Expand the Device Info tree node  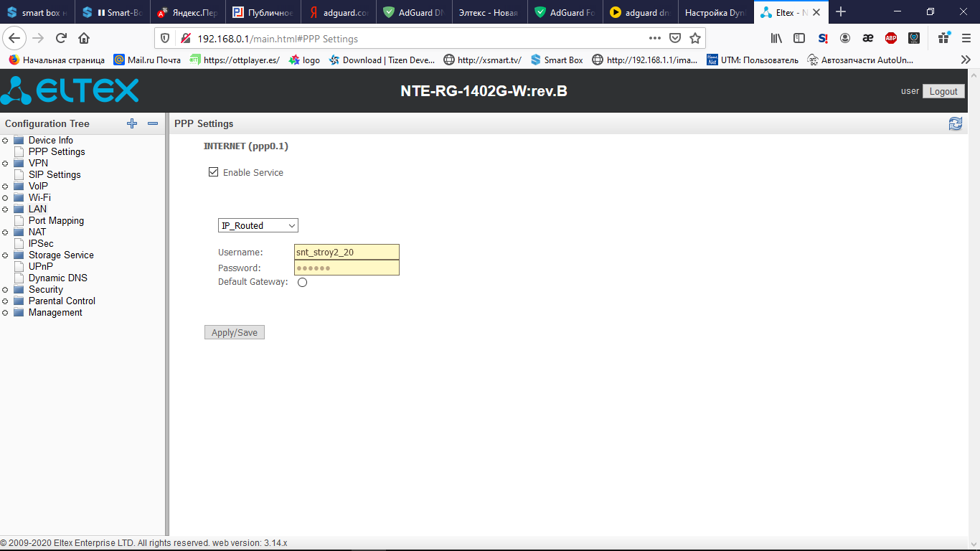(x=5, y=141)
